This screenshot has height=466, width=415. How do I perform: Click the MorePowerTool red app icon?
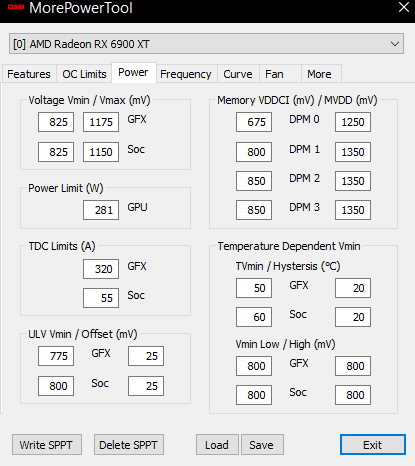point(16,7)
